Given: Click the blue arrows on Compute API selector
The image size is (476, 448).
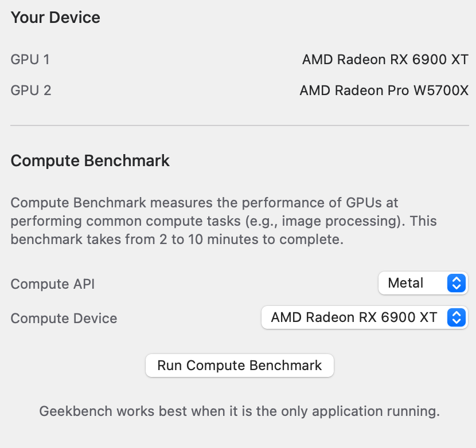Looking at the screenshot, I should pyautogui.click(x=456, y=283).
